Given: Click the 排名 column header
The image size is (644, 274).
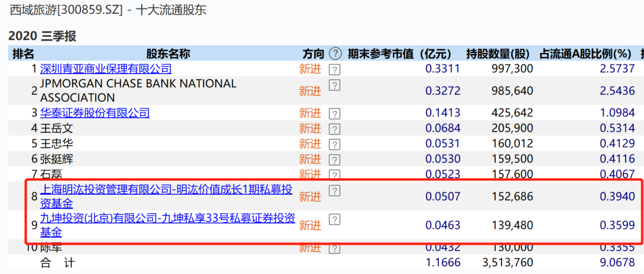Looking at the screenshot, I should coord(24,54).
